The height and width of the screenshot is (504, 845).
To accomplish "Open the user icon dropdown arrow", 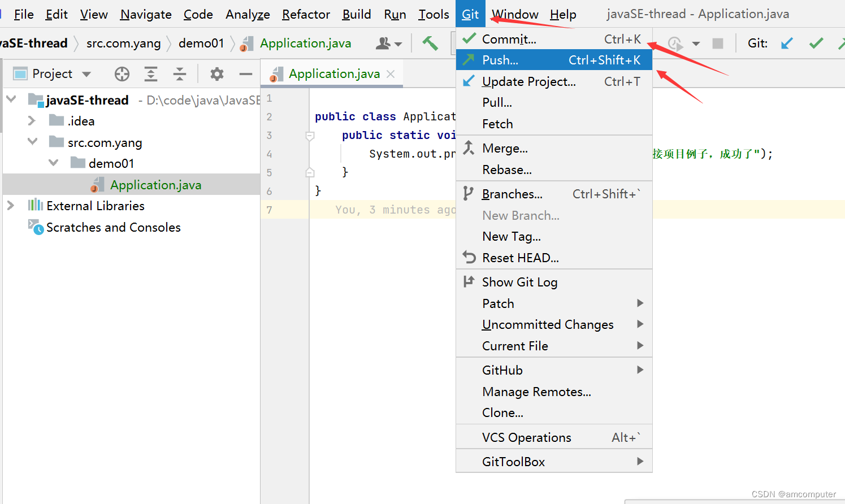I will pos(398,44).
